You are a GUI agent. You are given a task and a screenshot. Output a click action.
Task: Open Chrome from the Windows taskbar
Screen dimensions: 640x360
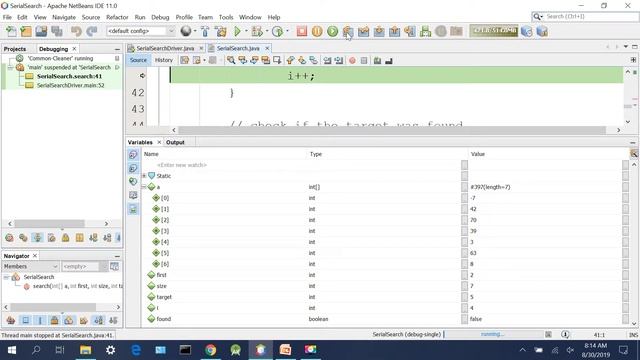[211, 350]
